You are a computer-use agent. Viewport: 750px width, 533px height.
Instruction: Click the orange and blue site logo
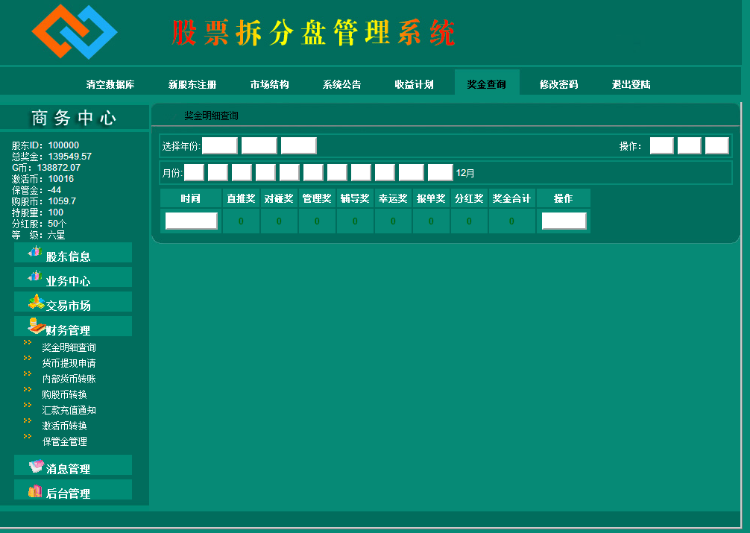tap(75, 32)
